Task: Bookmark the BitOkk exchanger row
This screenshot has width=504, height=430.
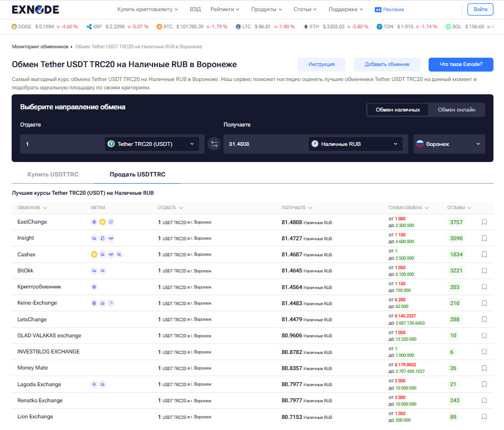Action: point(484,271)
